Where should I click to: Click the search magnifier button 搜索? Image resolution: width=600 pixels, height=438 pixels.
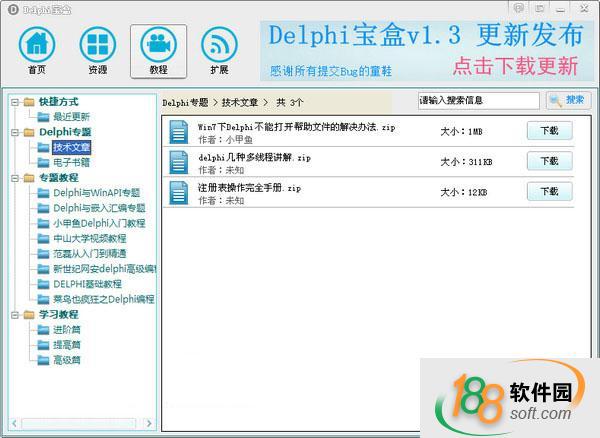(568, 100)
